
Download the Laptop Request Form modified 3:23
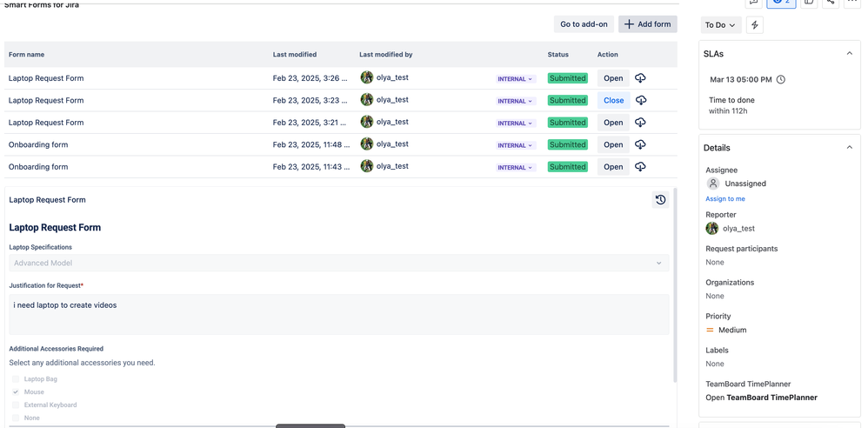(x=640, y=100)
